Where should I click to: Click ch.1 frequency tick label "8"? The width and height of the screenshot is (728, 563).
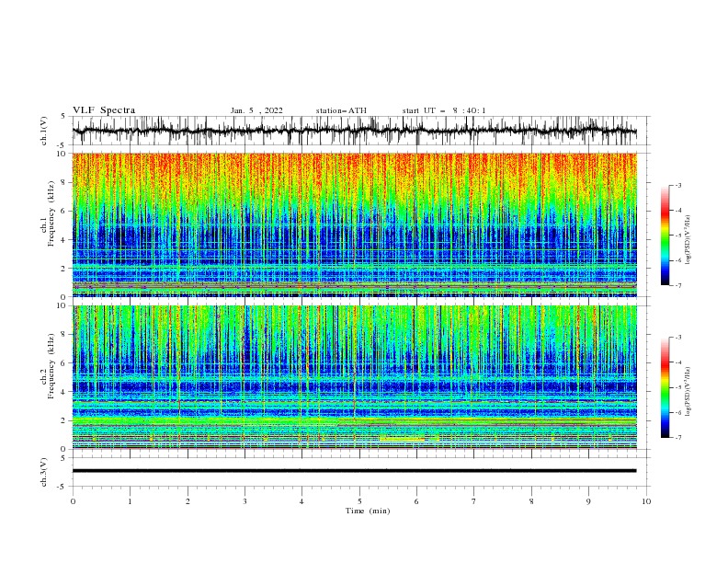pyautogui.click(x=64, y=182)
